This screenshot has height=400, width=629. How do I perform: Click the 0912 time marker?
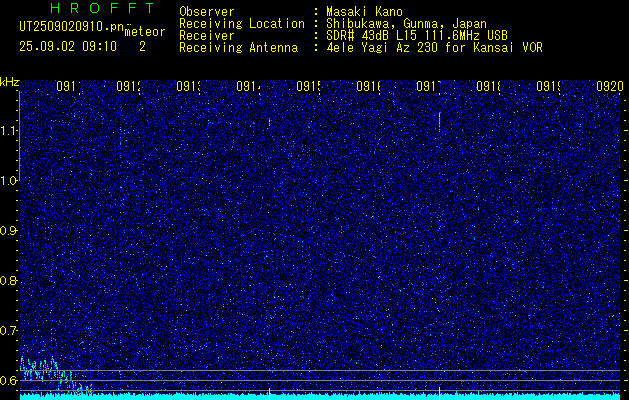[x=129, y=86]
